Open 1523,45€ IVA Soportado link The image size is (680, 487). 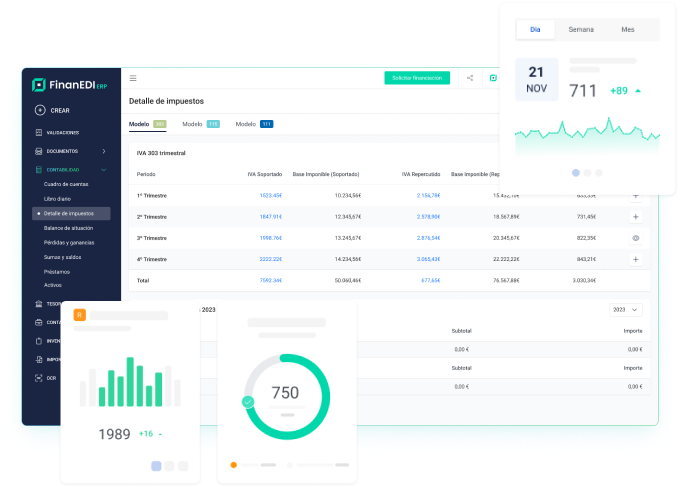(x=271, y=196)
